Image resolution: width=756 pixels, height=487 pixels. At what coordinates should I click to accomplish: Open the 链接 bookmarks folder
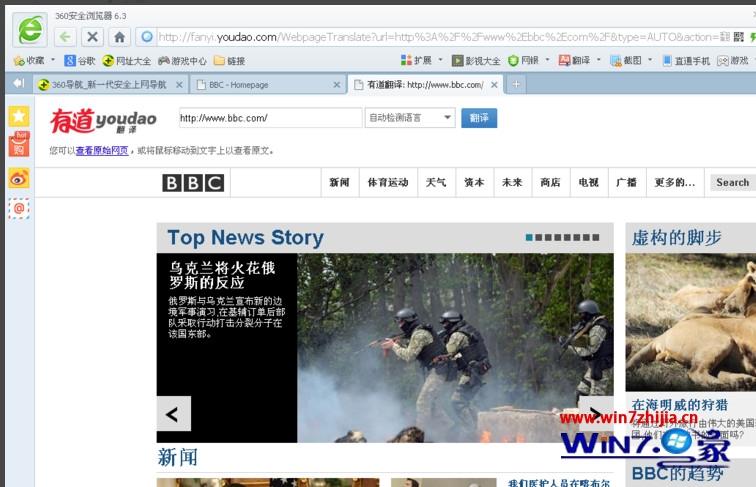click(x=230, y=61)
